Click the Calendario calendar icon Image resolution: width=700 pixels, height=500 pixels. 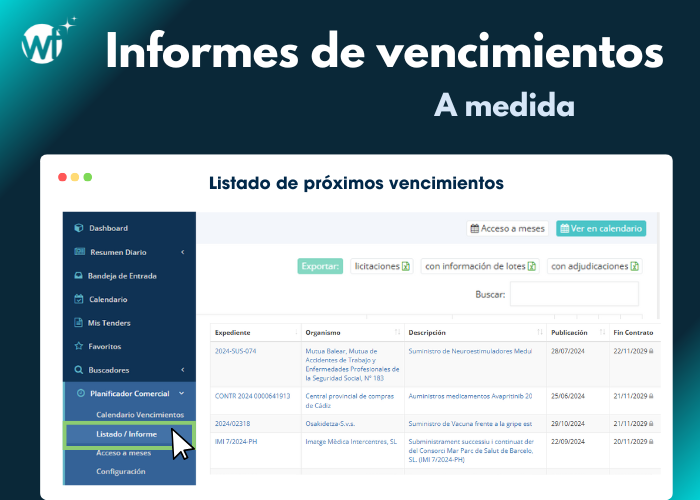pos(78,299)
